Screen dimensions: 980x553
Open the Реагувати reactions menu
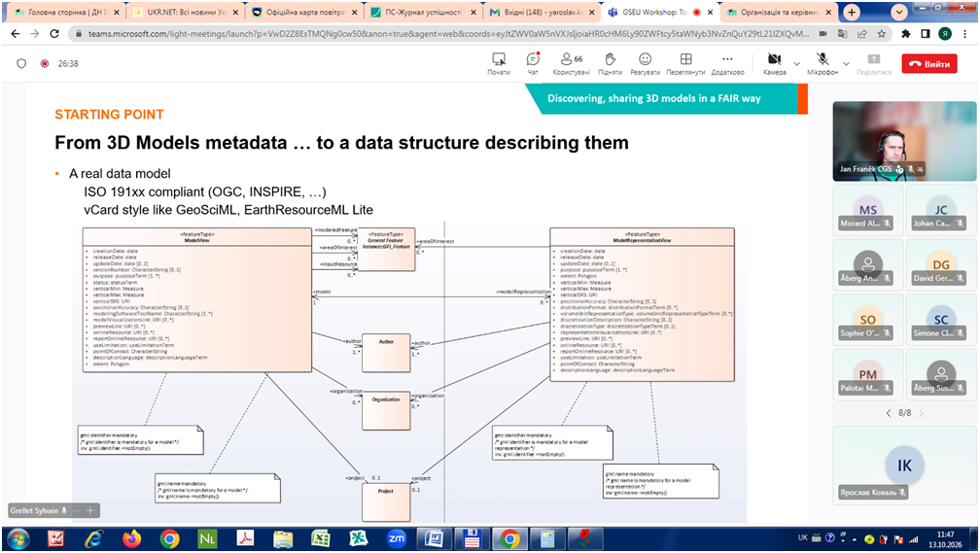[645, 63]
